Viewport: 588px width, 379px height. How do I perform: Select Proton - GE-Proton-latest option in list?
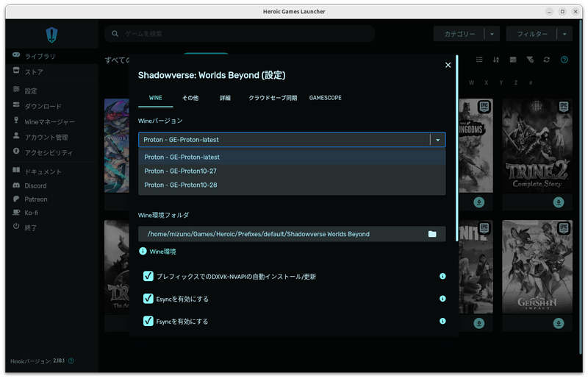click(x=292, y=157)
